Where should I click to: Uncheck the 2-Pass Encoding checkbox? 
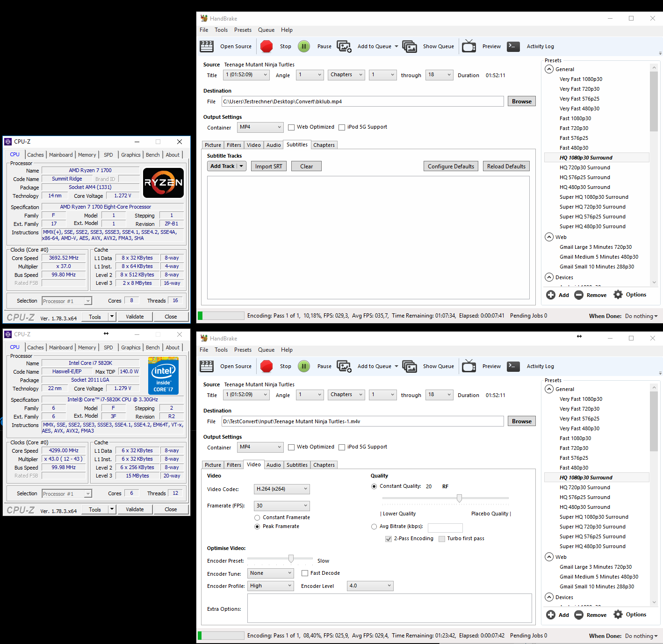click(389, 539)
